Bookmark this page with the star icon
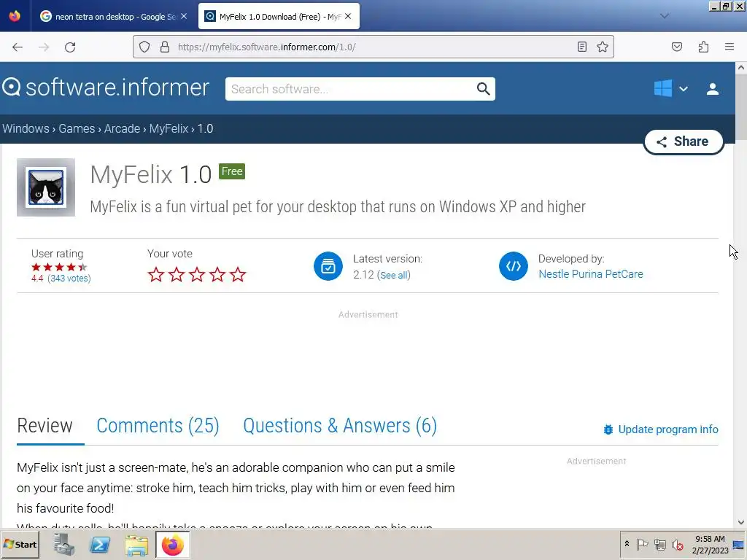 click(602, 47)
